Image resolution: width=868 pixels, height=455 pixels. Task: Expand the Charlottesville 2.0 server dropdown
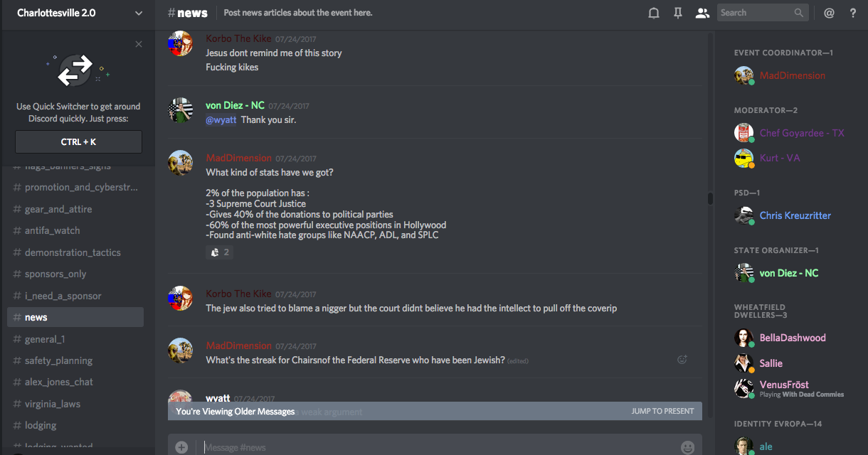coord(138,13)
